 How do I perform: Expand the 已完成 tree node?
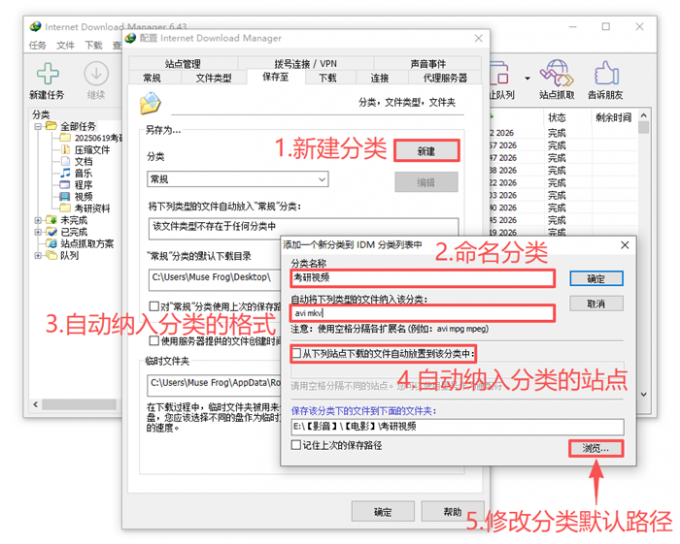38,232
